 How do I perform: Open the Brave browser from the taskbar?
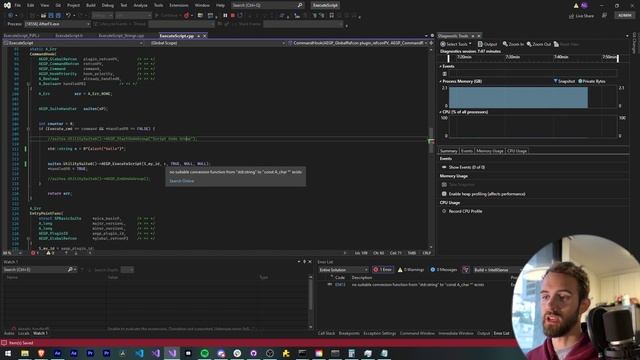[x=41, y=353]
